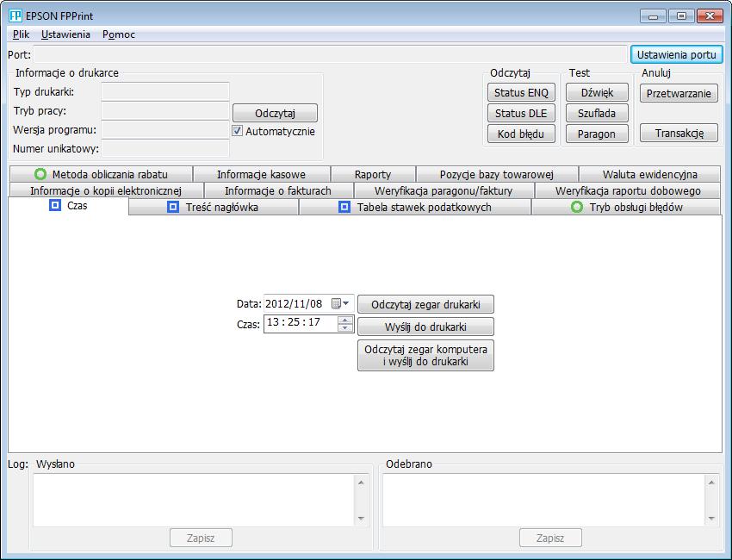Click inside the Wysłano log text area

pyautogui.click(x=194, y=501)
